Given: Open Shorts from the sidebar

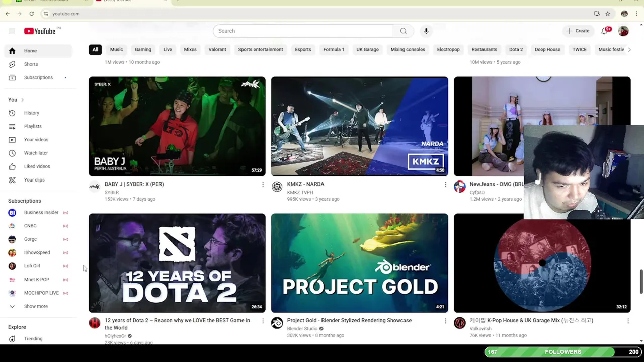Looking at the screenshot, I should [x=38, y=64].
